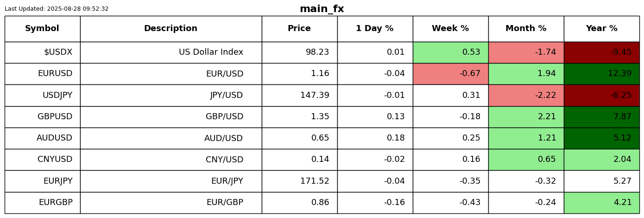Click the US Dollar Index description
The image size is (644, 218).
tap(170, 52)
